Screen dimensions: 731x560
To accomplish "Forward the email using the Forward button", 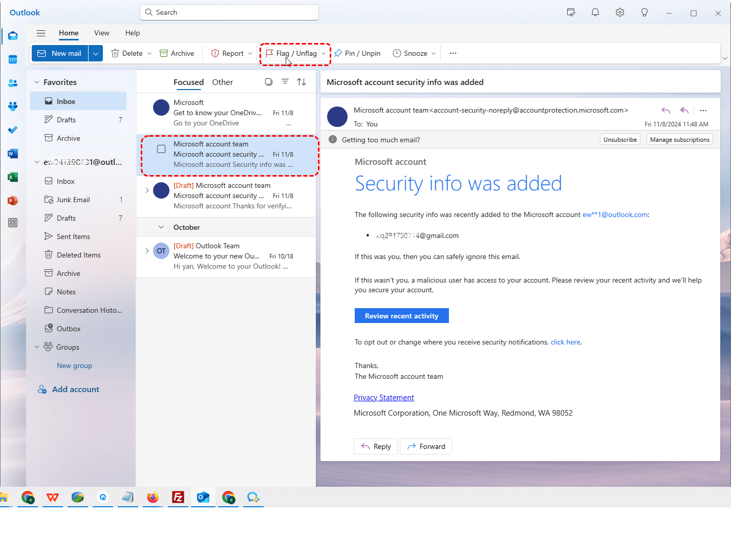I will pos(426,446).
